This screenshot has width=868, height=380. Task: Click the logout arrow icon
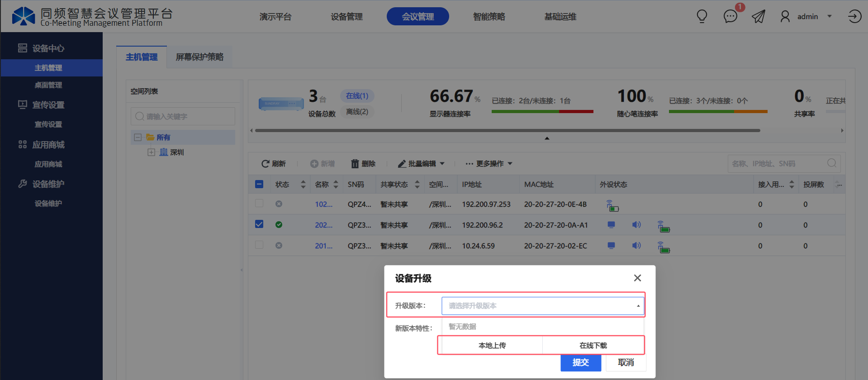tap(854, 17)
